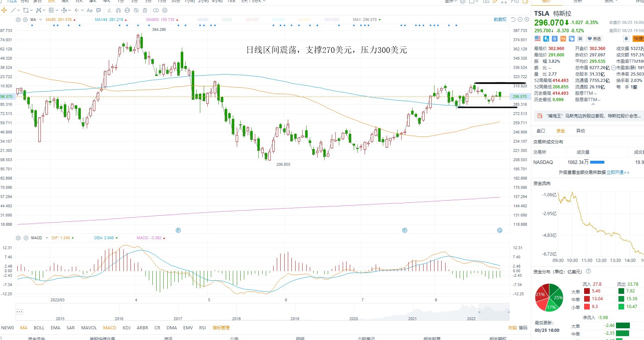The height and width of the screenshot is (340, 644).
Task: Add TSLA to watchlist with 自选
Action: pyautogui.click(x=594, y=39)
